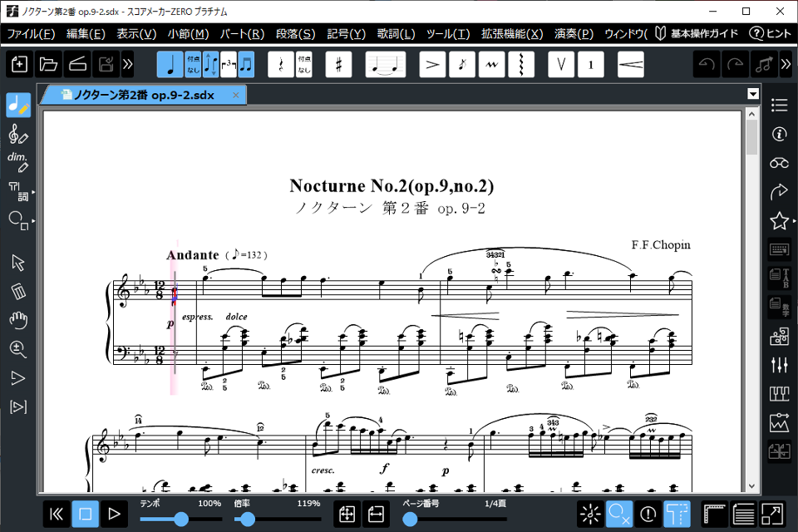Open the 小節(M) menu
Screen dimensions: 798x532
188,34
